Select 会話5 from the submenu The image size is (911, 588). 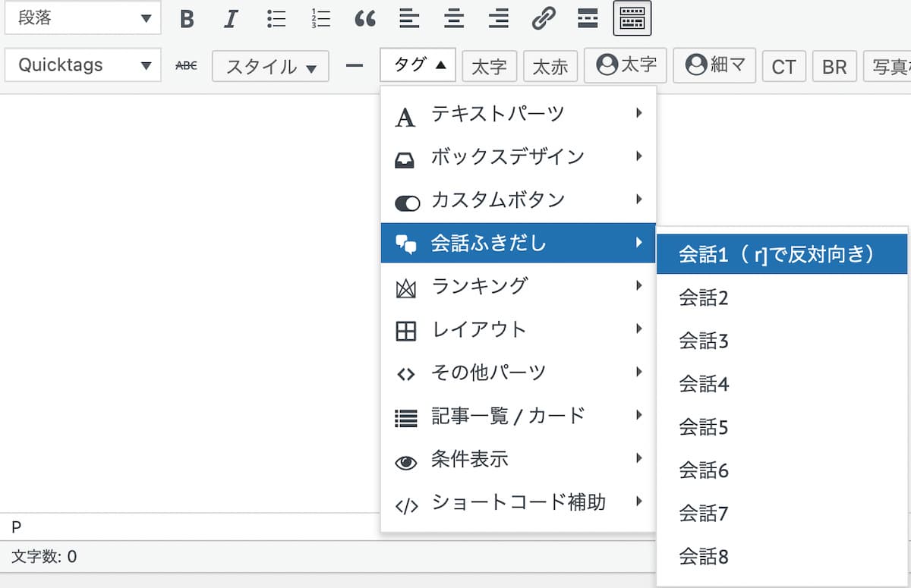[782, 428]
